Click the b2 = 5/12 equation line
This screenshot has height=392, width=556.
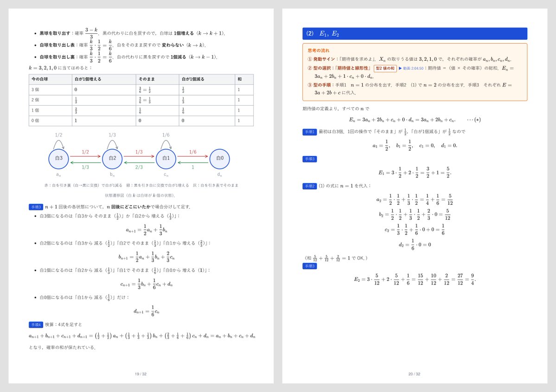point(415,214)
